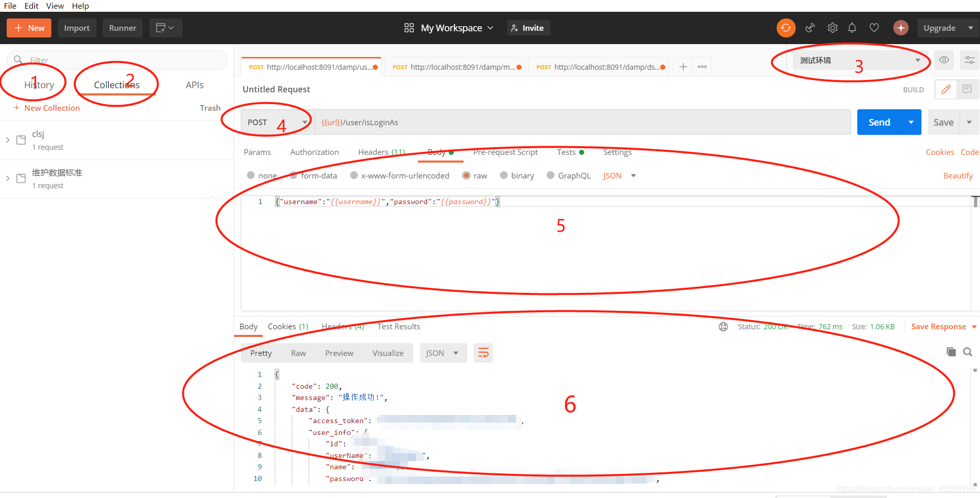Open the Test Results response tab
This screenshot has width=980, height=498.
399,326
